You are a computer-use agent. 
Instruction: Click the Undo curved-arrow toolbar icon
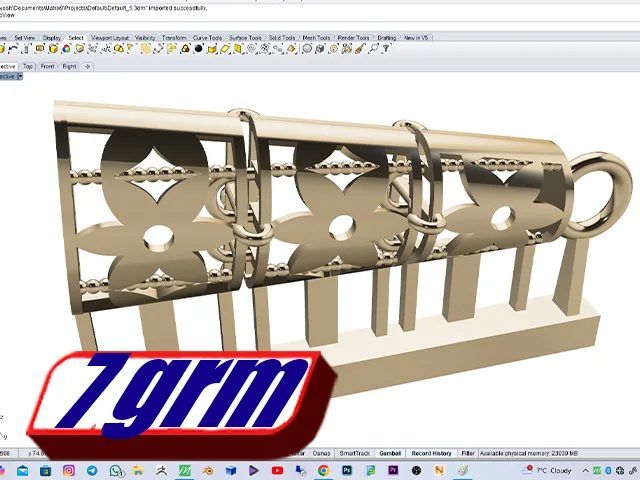coord(13,49)
